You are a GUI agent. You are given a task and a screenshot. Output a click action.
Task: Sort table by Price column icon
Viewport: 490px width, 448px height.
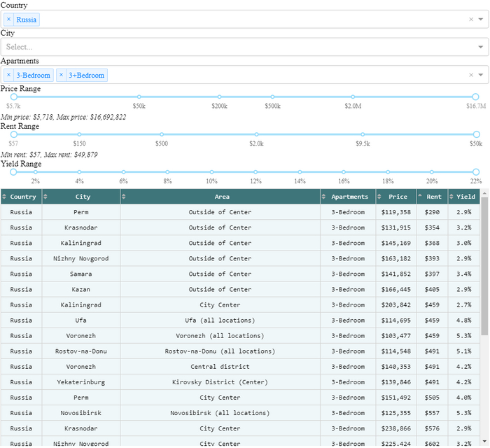(380, 197)
